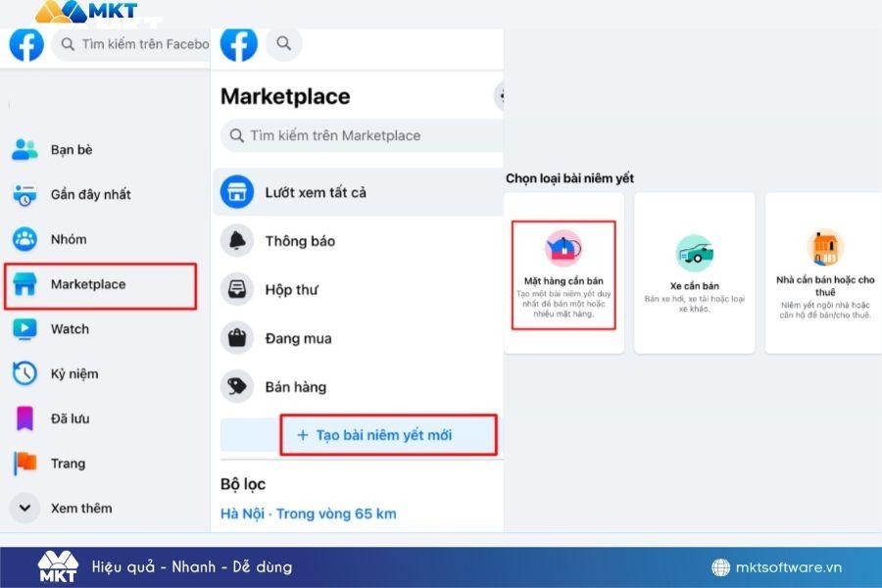Open Bạn bè friends icon
This screenshot has width=882, height=588.
pyautogui.click(x=24, y=150)
